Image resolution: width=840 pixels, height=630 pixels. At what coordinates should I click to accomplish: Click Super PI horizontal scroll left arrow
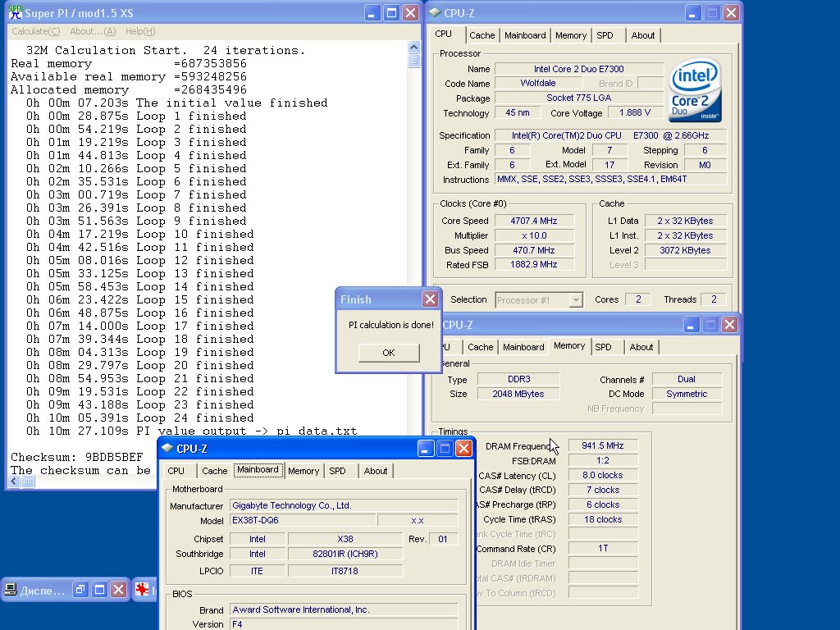[x=15, y=481]
